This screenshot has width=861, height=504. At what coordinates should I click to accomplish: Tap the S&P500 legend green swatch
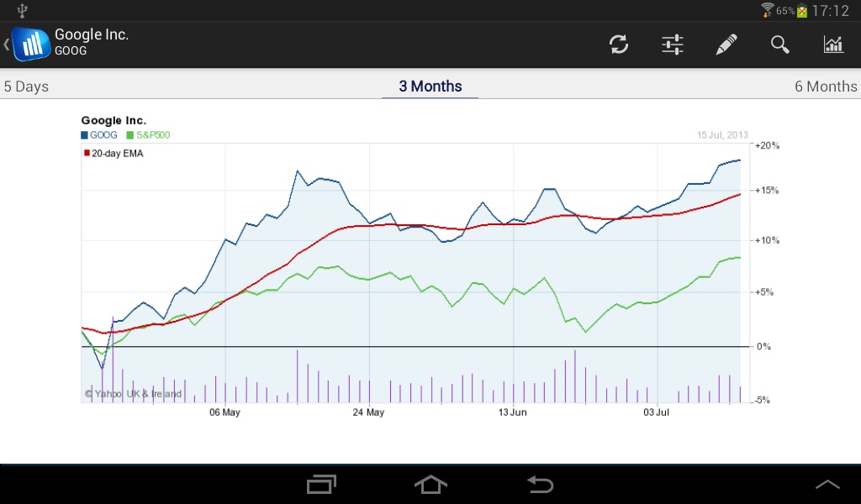pos(130,135)
